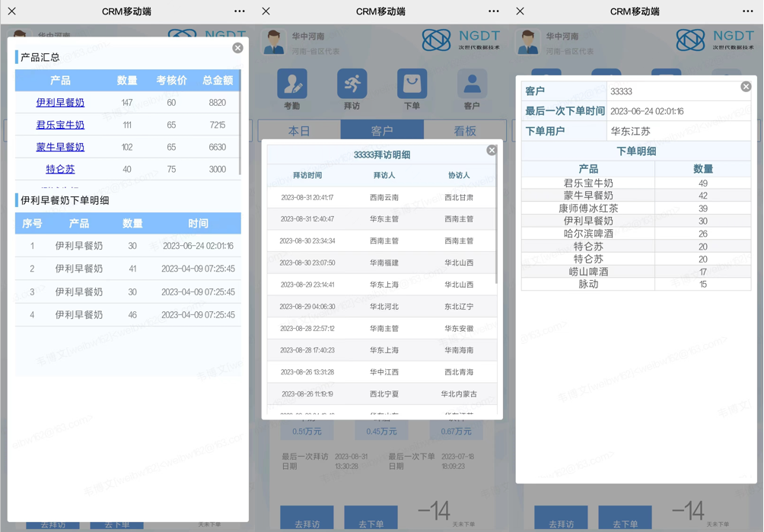Click 序号 header in order detail table
Image resolution: width=764 pixels, height=532 pixels.
tap(32, 223)
